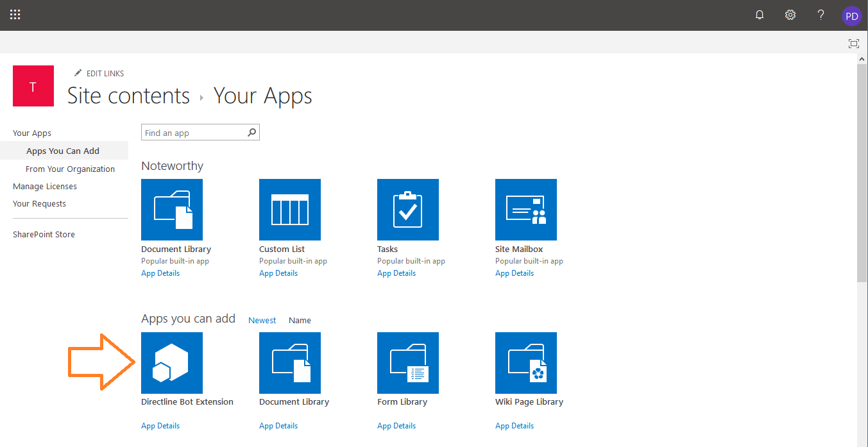Open Your Apps in left navigation

(32, 133)
